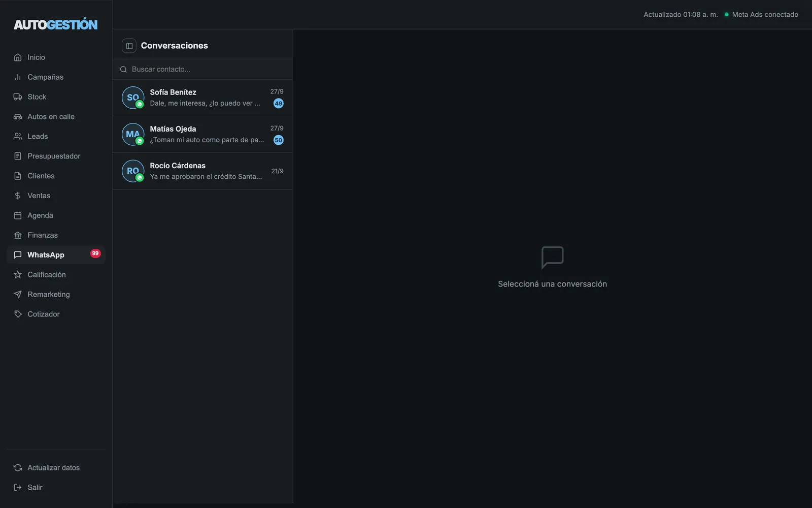Click the Actualizar datos refresh icon
This screenshot has height=508, width=812.
coord(18,468)
